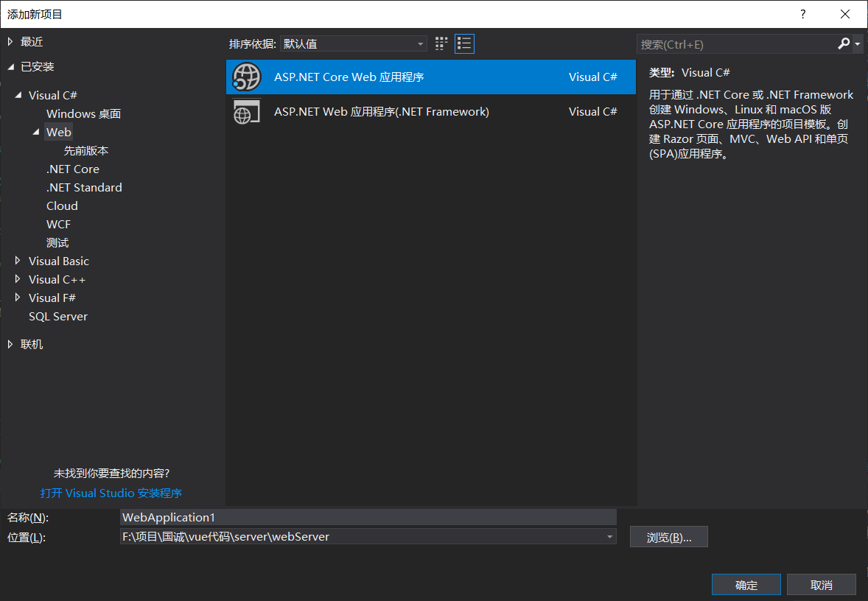Select 先前版本 under Web
Viewport: 868px width, 601px height.
coord(85,150)
